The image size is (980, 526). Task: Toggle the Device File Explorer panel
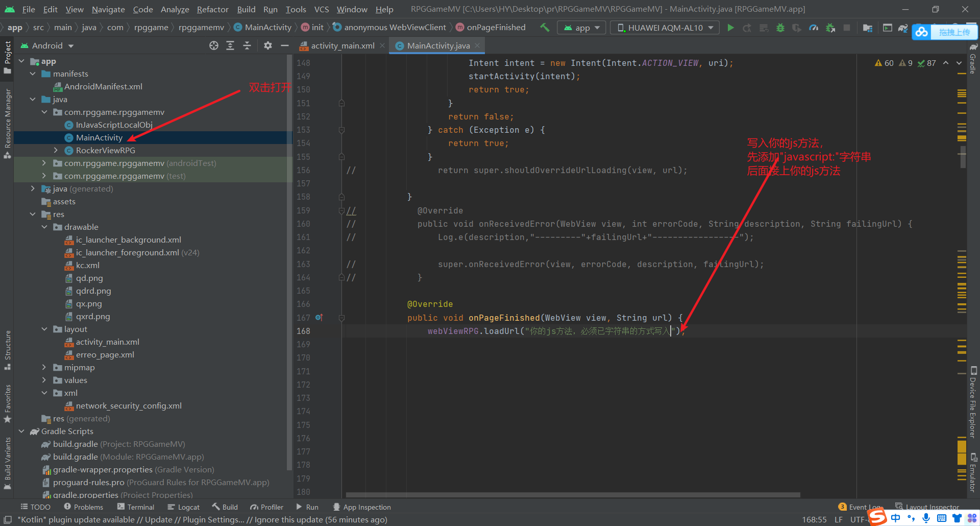[973, 402]
